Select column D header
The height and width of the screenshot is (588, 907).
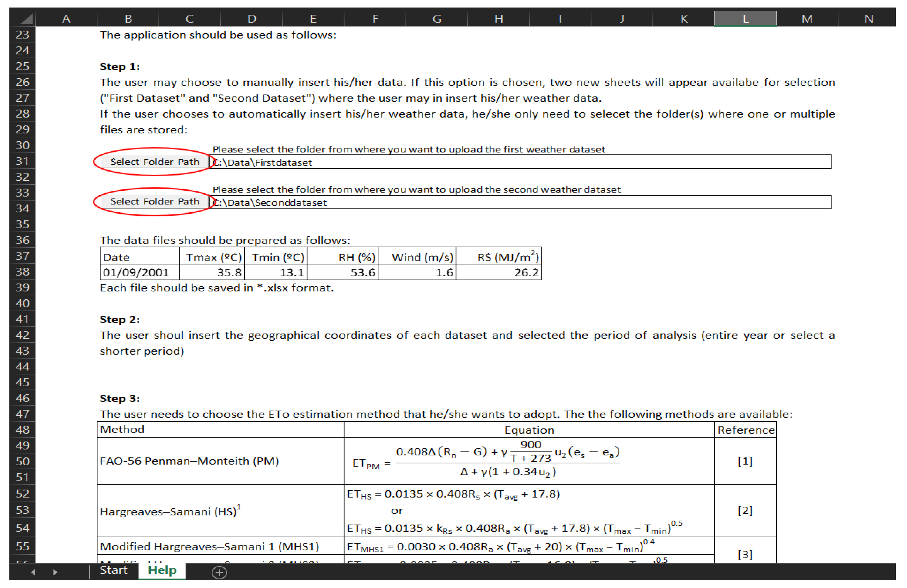251,18
